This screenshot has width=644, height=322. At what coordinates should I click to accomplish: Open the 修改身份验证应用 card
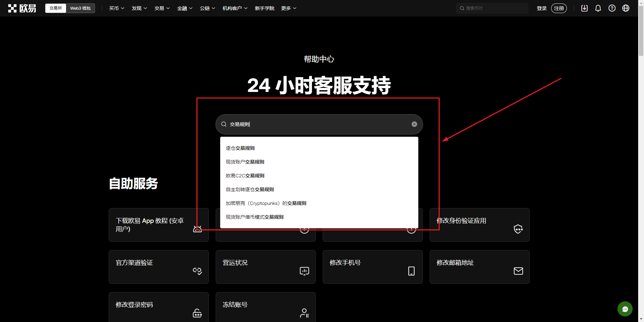click(480, 225)
